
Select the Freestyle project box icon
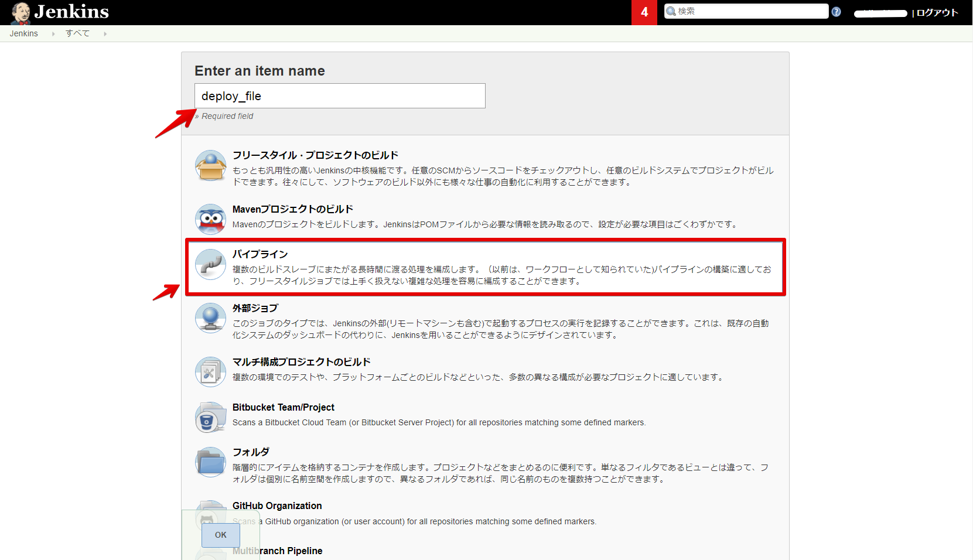[x=211, y=166]
